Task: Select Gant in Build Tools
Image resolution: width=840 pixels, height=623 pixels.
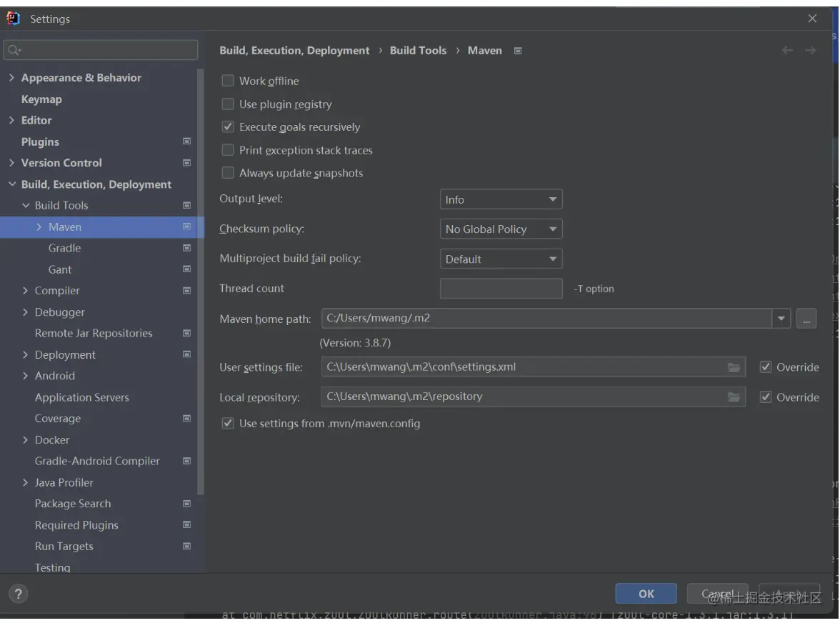Action: click(x=59, y=269)
